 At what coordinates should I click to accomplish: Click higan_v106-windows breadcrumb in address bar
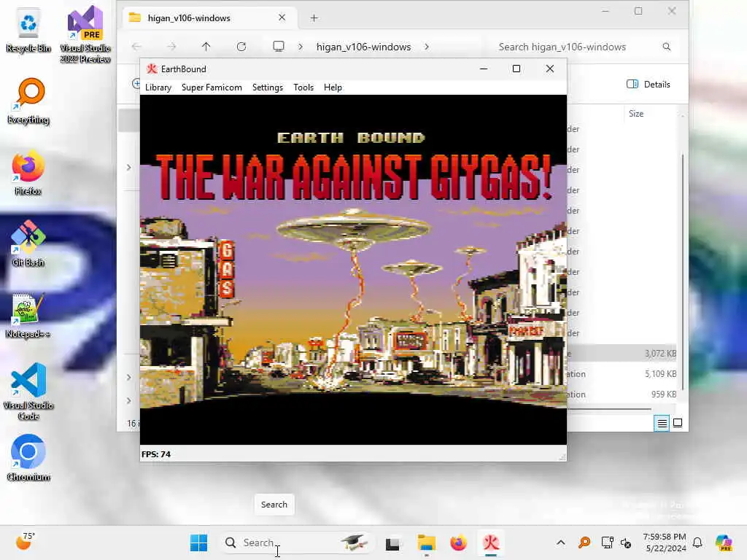point(363,47)
